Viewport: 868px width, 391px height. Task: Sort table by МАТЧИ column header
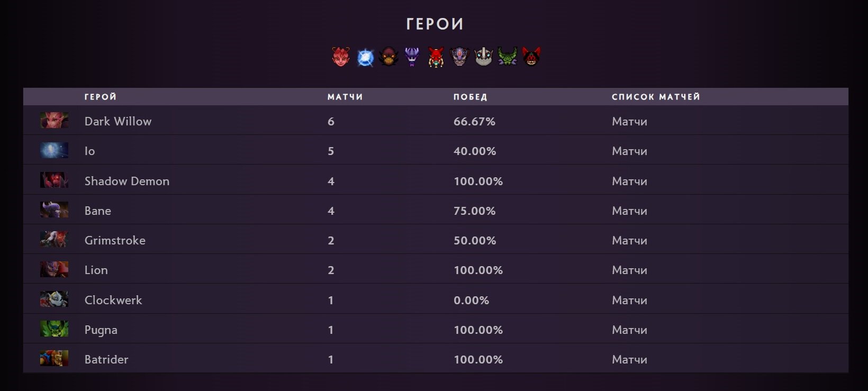click(345, 97)
